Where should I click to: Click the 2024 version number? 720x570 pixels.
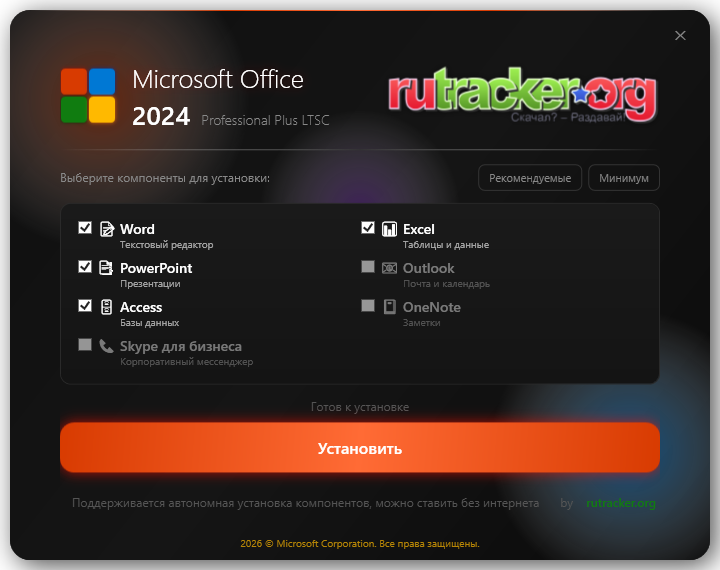pyautogui.click(x=161, y=116)
